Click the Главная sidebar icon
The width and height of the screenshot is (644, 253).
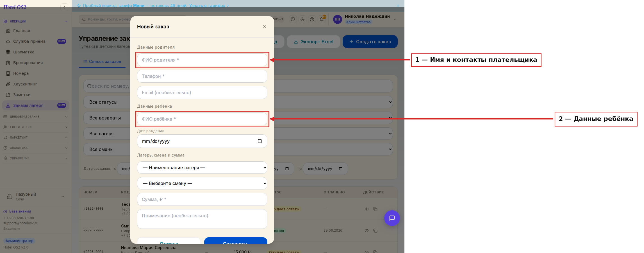click(x=8, y=31)
